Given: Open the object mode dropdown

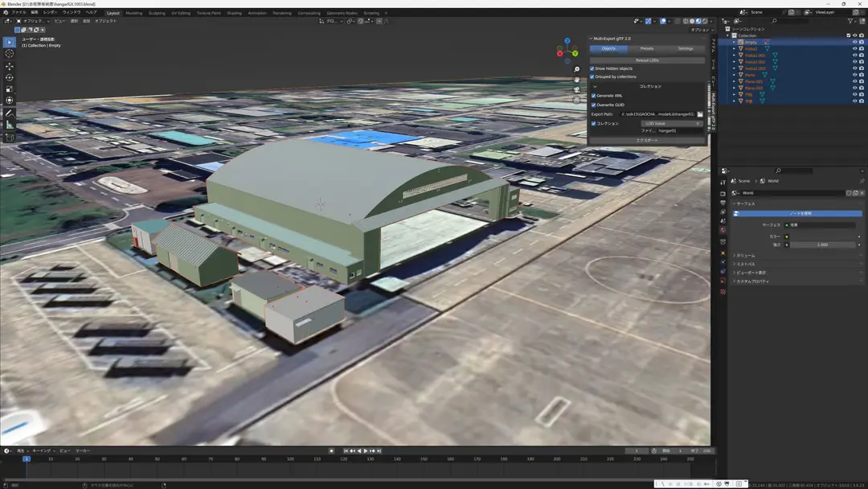Looking at the screenshot, I should 33,21.
